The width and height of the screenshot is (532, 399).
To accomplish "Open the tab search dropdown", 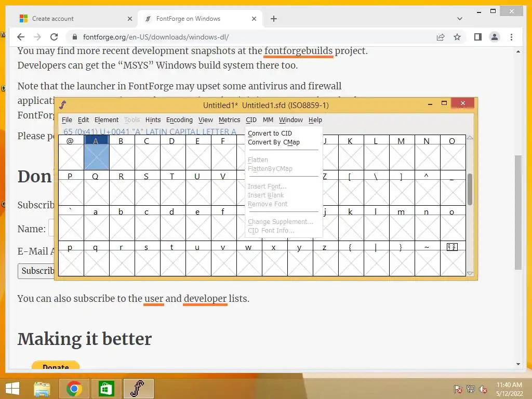I will click(x=460, y=19).
